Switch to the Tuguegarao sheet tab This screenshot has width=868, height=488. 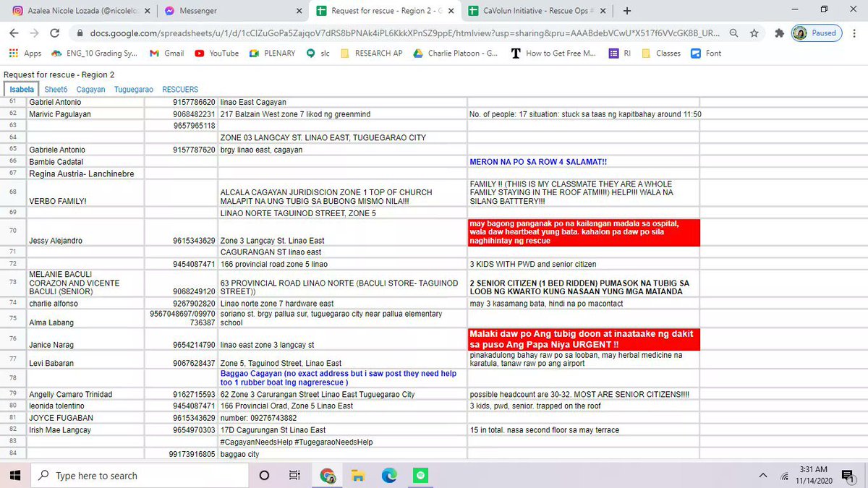point(134,90)
